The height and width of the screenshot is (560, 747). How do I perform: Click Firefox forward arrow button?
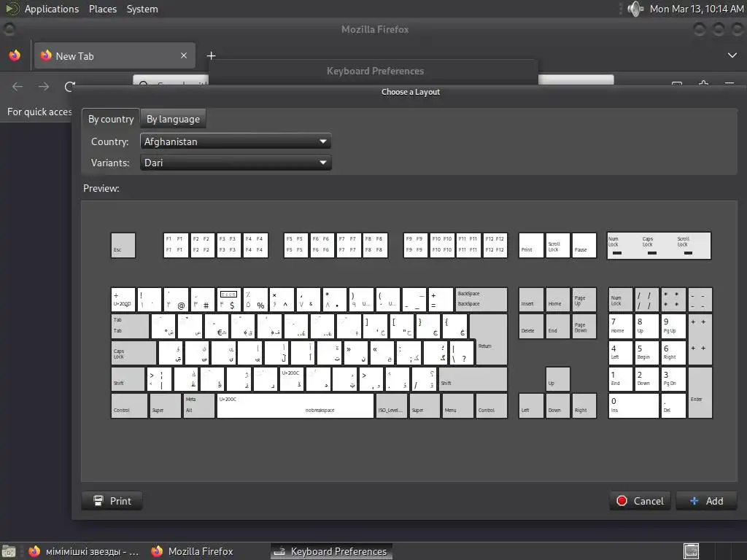(x=44, y=87)
